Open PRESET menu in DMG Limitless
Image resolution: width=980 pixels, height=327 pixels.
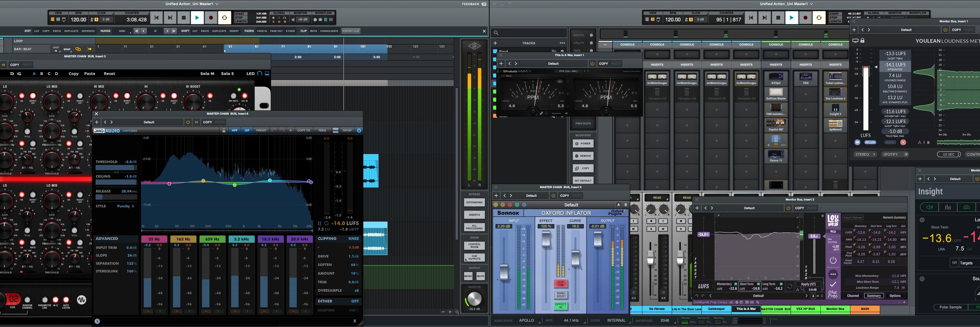click(x=261, y=130)
